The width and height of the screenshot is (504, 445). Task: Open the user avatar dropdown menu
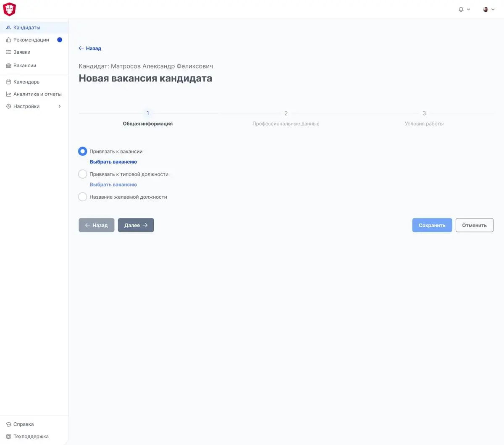[x=488, y=9]
